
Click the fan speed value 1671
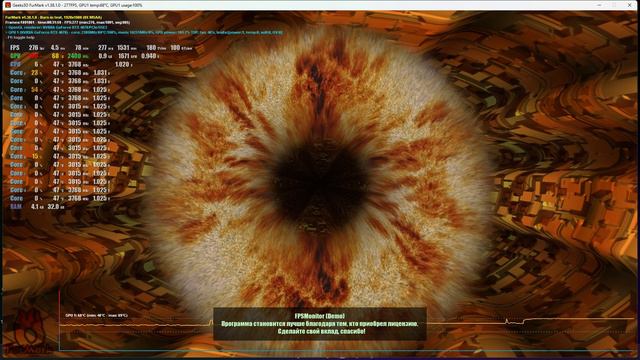click(x=124, y=56)
